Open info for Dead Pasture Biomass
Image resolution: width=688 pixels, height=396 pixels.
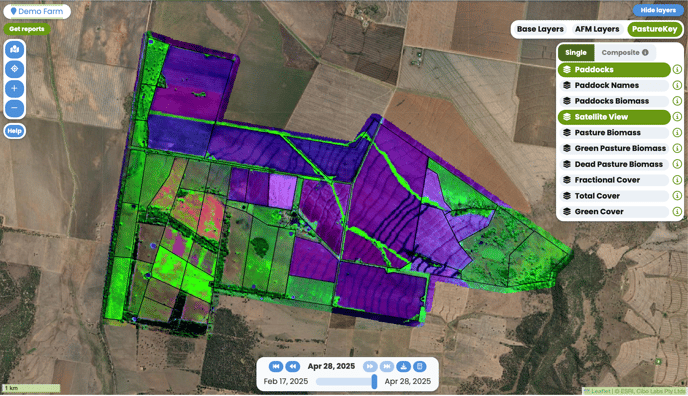677,164
